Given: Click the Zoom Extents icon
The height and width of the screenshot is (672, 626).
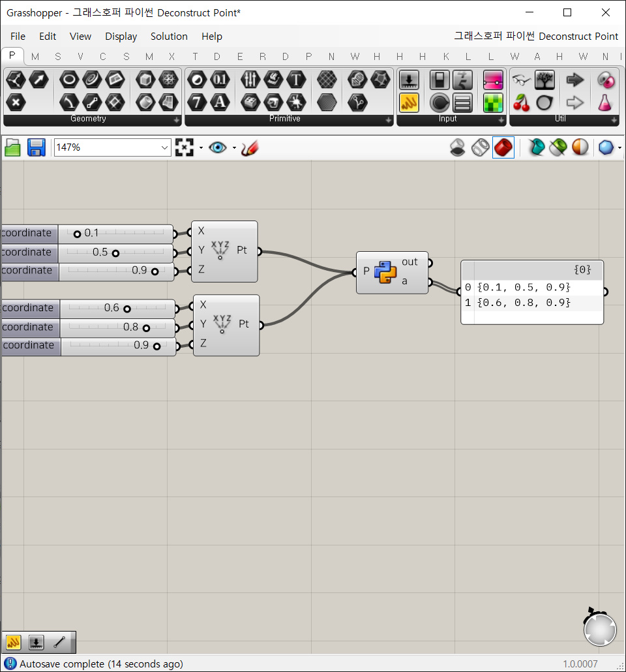Looking at the screenshot, I should [x=185, y=147].
